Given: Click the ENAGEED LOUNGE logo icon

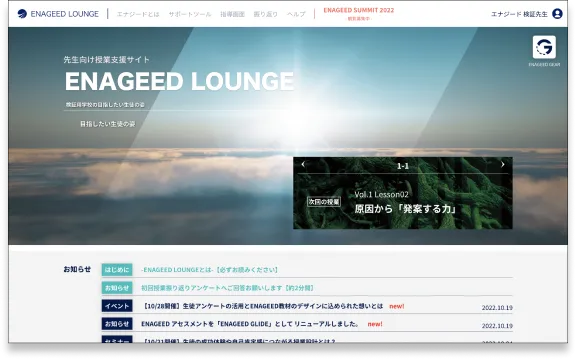Looking at the screenshot, I should pyautogui.click(x=22, y=14).
